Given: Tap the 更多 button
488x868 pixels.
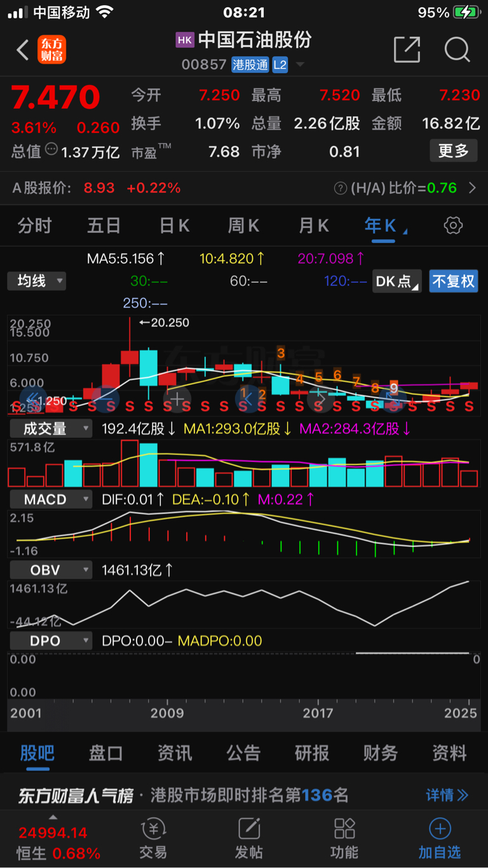Looking at the screenshot, I should [x=454, y=151].
